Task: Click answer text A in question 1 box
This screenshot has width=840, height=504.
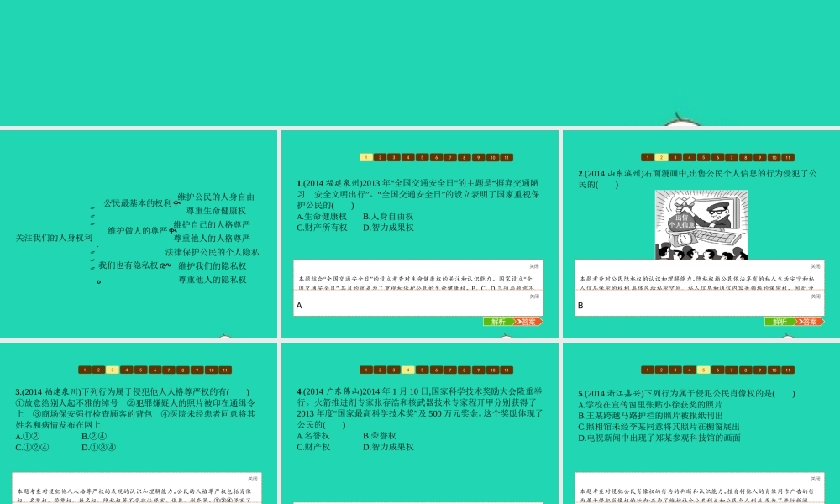Action: (299, 306)
